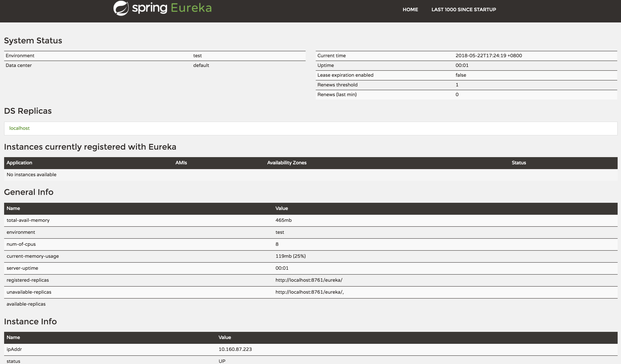Click the System Status heading
Image resolution: width=621 pixels, height=364 pixels.
(33, 41)
